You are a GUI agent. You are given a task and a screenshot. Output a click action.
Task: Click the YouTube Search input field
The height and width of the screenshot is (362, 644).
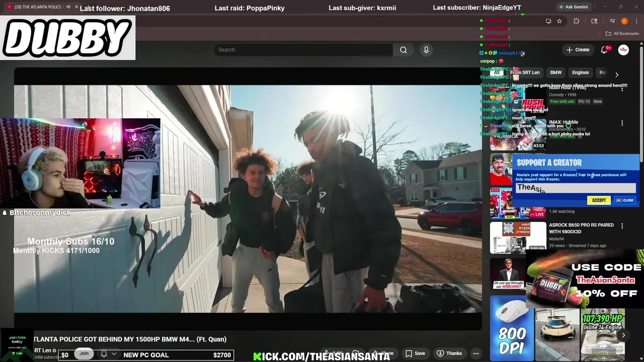pyautogui.click(x=303, y=50)
